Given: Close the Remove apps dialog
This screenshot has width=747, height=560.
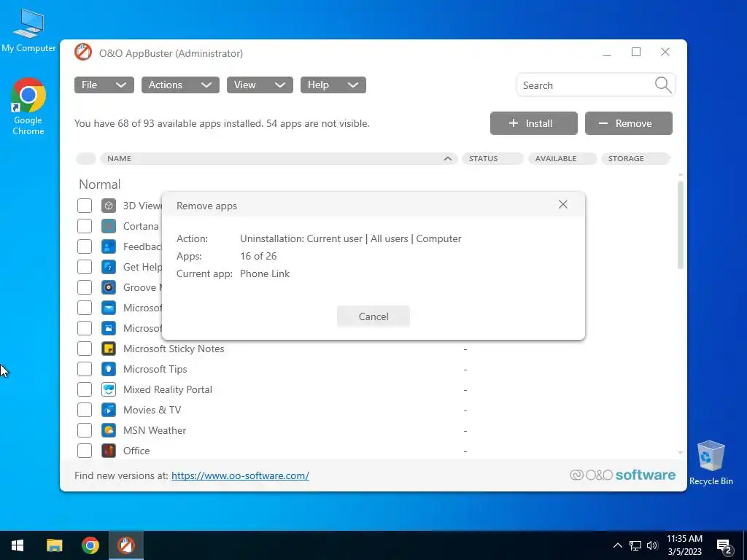Looking at the screenshot, I should [563, 204].
